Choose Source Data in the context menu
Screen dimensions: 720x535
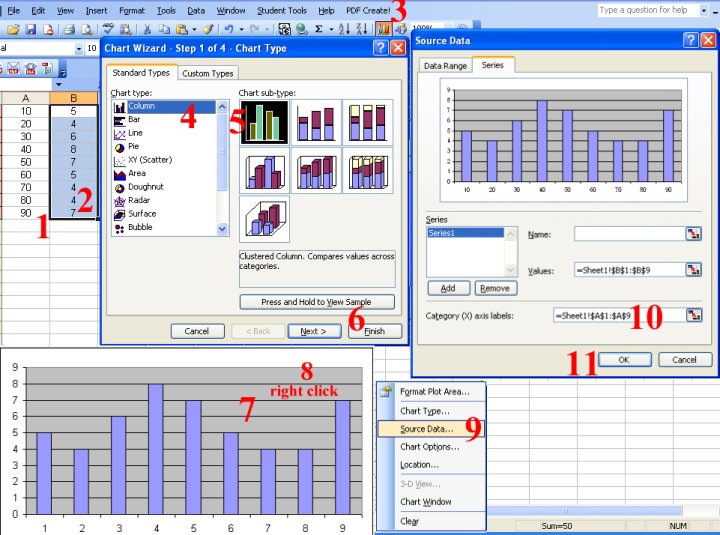click(431, 428)
